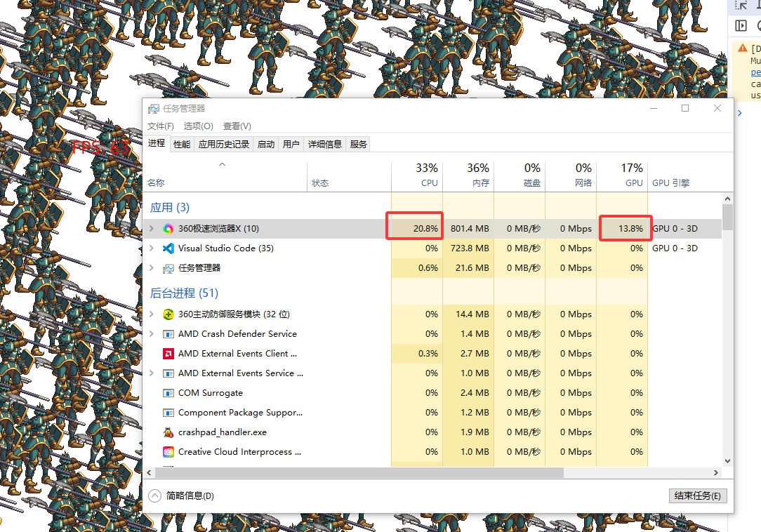Select the crashpad_handler.exe process name
761x532 pixels.
click(x=223, y=432)
